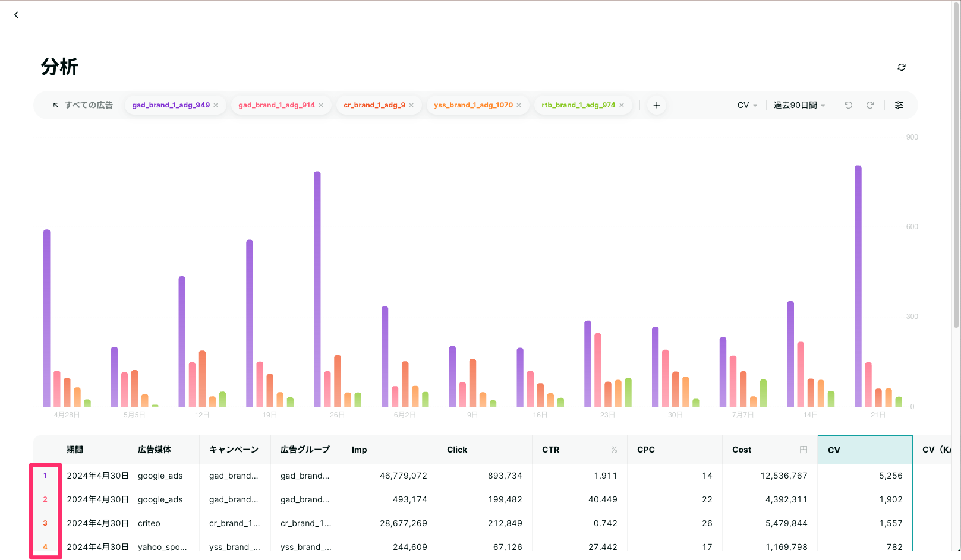
Task: Sort by the 期間 column header
Action: point(75,450)
